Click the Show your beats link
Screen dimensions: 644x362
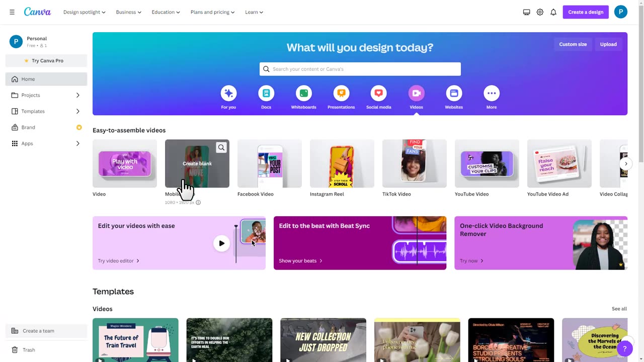pos(301,261)
